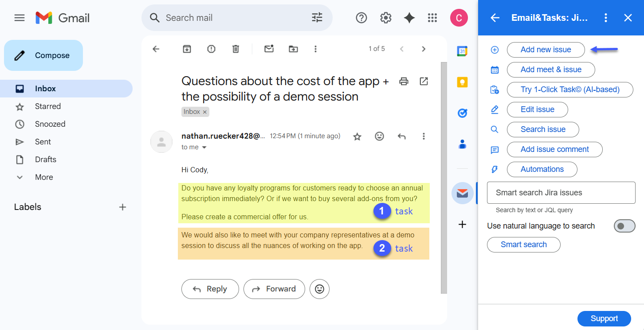Screen dimensions: 644x330
Task: Report this email as spam
Action: click(211, 49)
